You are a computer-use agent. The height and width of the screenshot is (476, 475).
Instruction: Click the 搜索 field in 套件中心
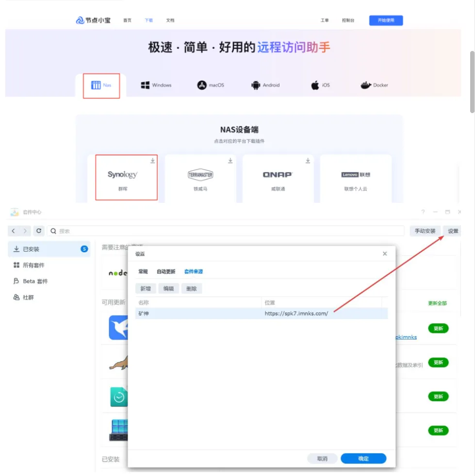point(226,231)
